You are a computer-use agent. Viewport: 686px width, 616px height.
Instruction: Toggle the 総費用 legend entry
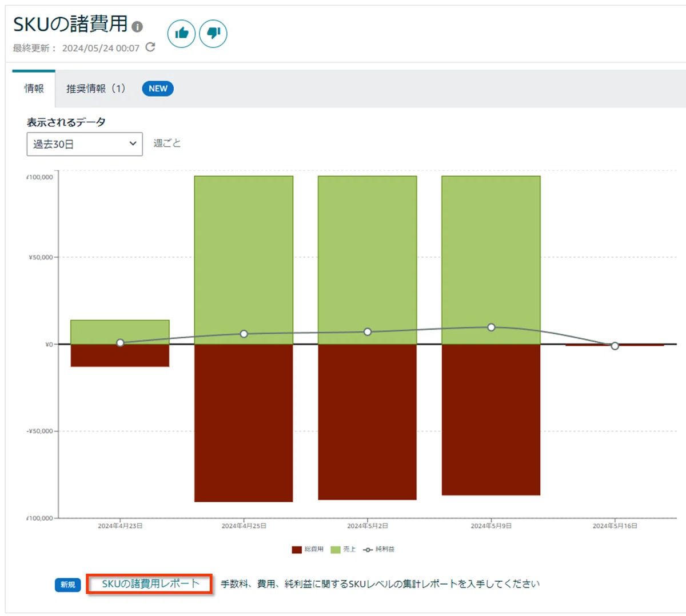(x=308, y=550)
